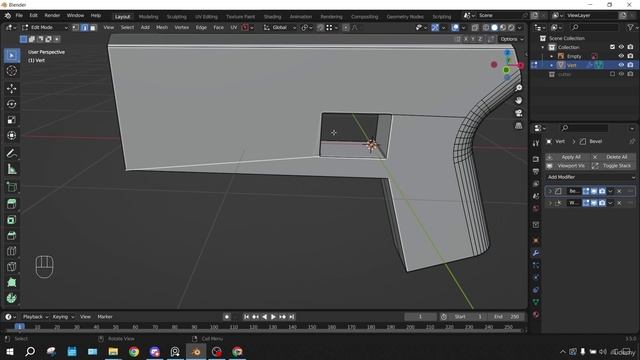Enable face select mode
Viewport: 640px width, 360px height.
[93, 27]
